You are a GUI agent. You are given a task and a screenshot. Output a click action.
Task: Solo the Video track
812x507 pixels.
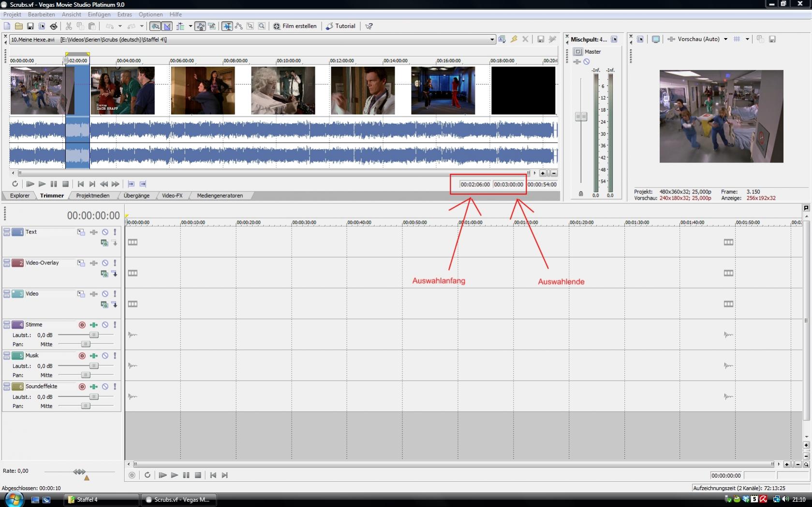pos(115,294)
